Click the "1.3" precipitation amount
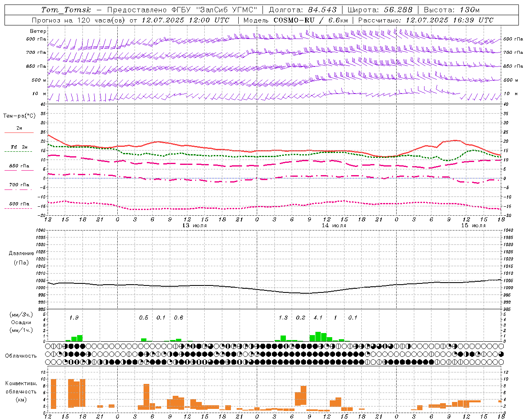The height and width of the screenshot is (420, 525). [x=283, y=317]
